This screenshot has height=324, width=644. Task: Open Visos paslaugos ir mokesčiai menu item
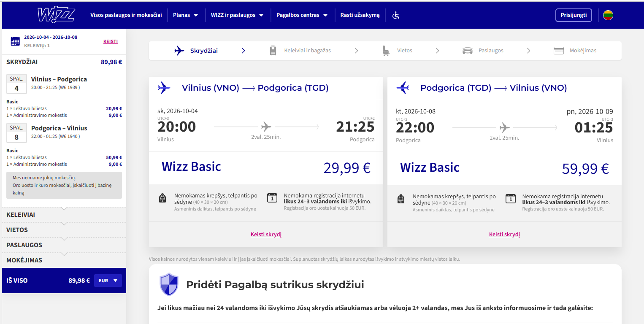pyautogui.click(x=126, y=15)
